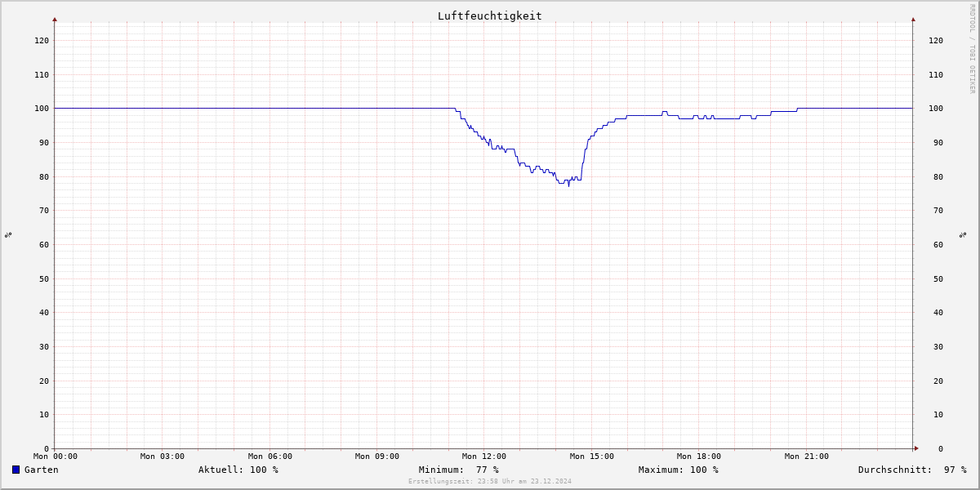Click the 60 label on the left axis

tap(44, 244)
